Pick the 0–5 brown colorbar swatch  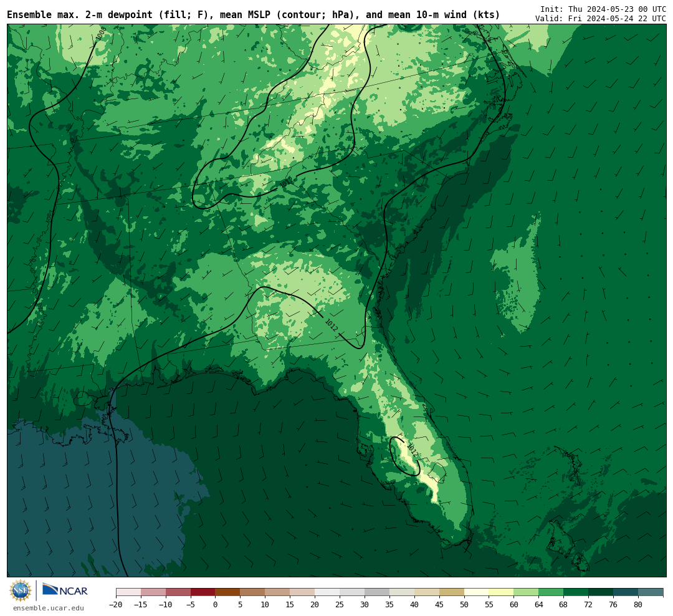227,592
